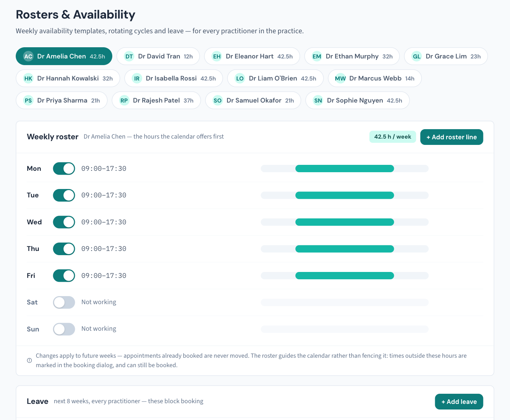
Task: Switch to Dr Samuel Okafor
Action: pos(253,100)
